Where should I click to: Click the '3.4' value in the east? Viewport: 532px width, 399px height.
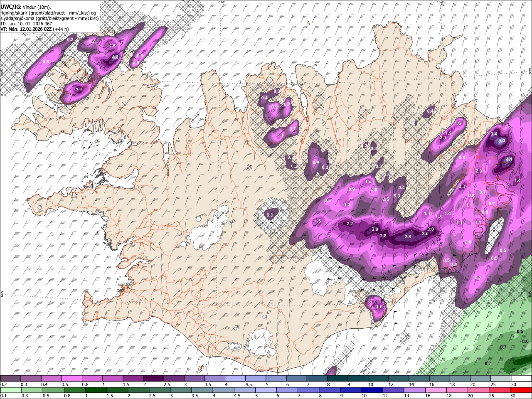tap(494, 134)
